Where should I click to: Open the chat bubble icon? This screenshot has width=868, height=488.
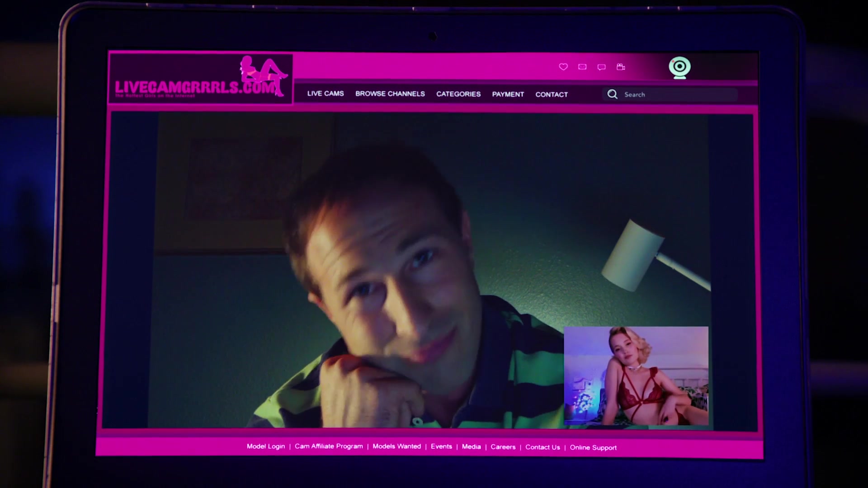pos(601,67)
